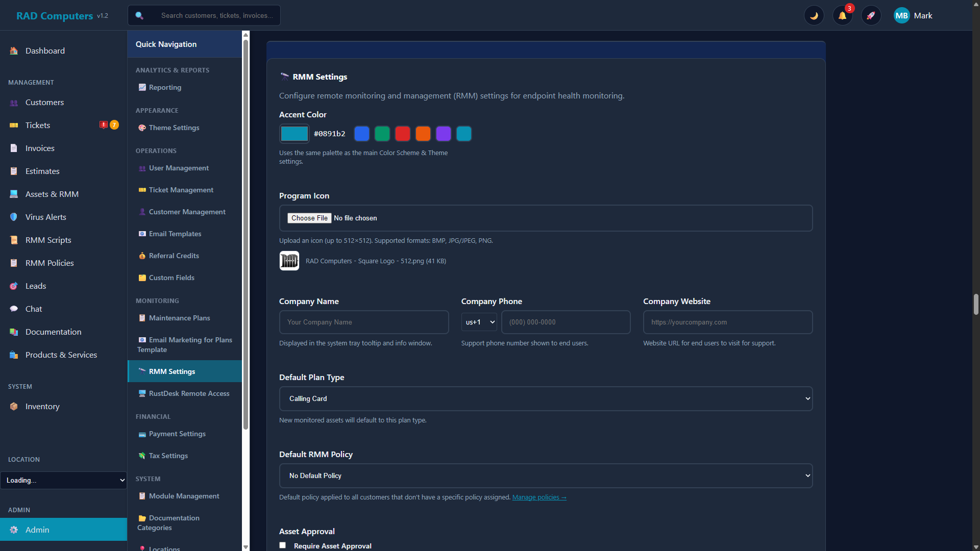Enable Require Asset Approval
Image resolution: width=980 pixels, height=551 pixels.
282,545
